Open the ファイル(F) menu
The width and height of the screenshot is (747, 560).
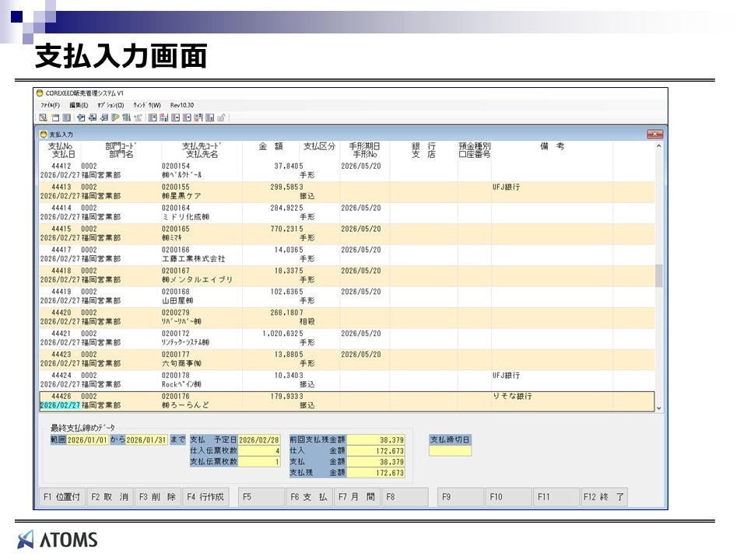point(50,105)
